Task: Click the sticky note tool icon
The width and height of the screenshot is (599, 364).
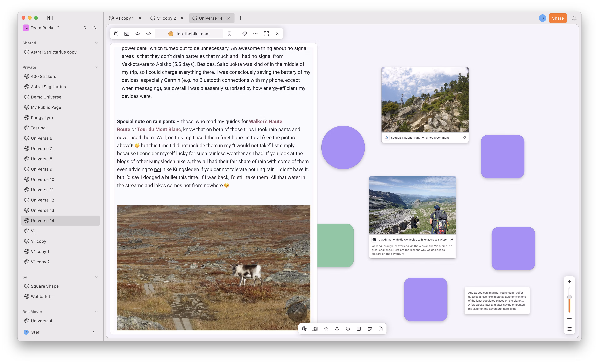Action: (369, 329)
